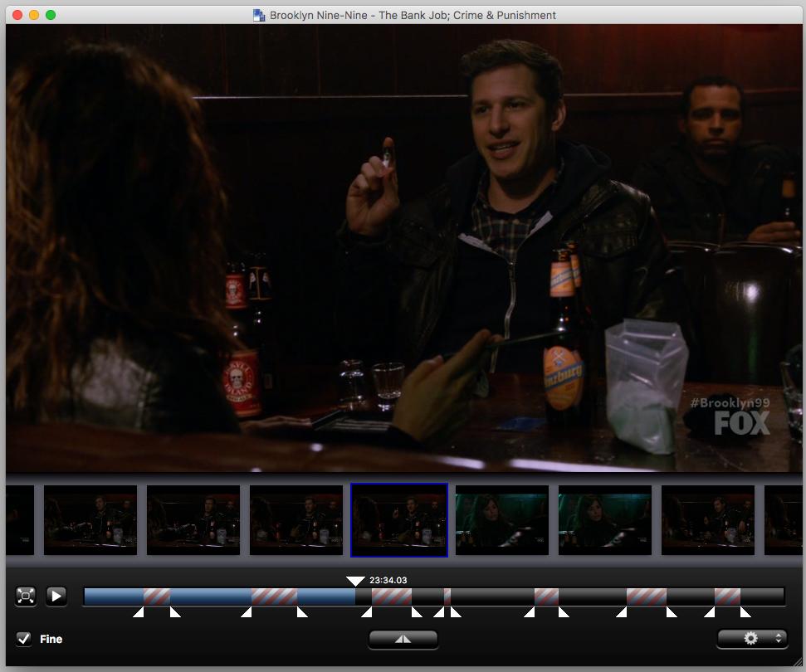Click the start marker of the sixth striped segment

point(622,612)
